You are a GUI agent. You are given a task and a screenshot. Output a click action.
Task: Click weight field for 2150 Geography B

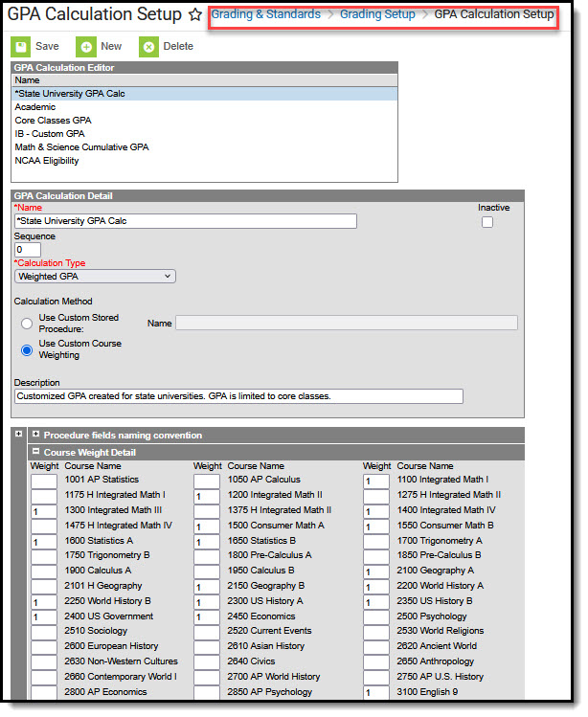coord(207,588)
